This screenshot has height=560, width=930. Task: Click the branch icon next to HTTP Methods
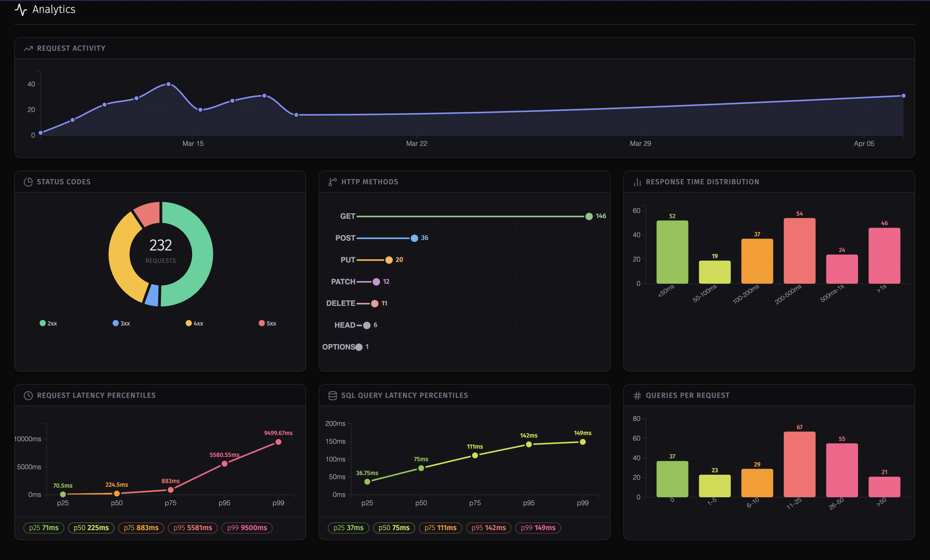333,182
